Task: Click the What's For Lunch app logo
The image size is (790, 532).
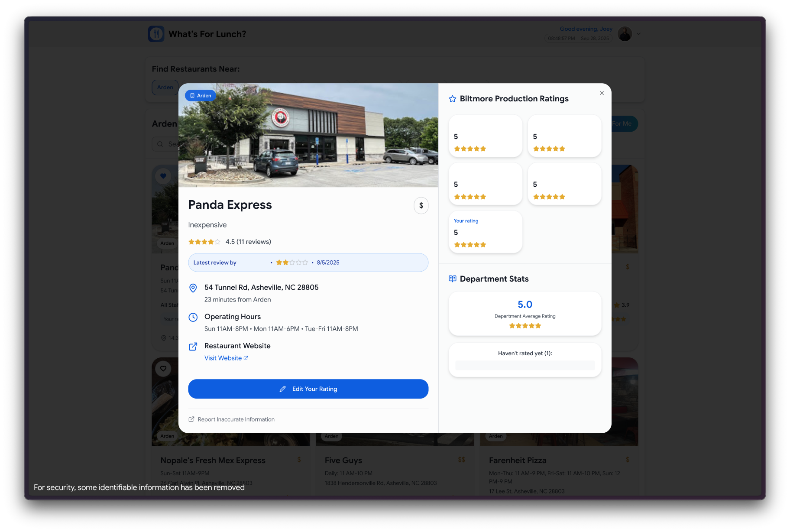Action: pyautogui.click(x=156, y=34)
